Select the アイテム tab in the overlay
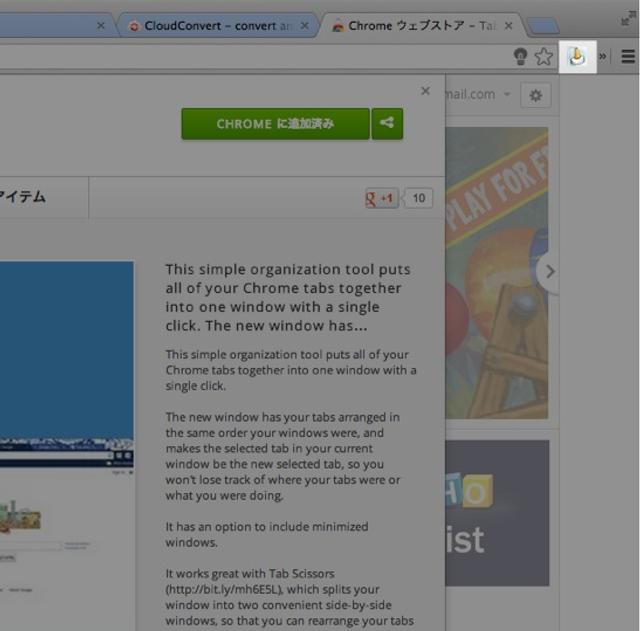The height and width of the screenshot is (631, 640). pyautogui.click(x=22, y=197)
